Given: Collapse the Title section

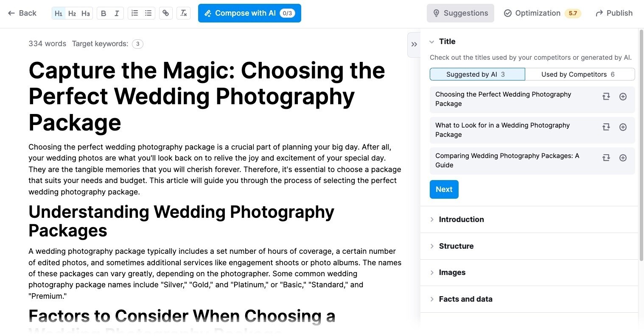Looking at the screenshot, I should coord(432,42).
